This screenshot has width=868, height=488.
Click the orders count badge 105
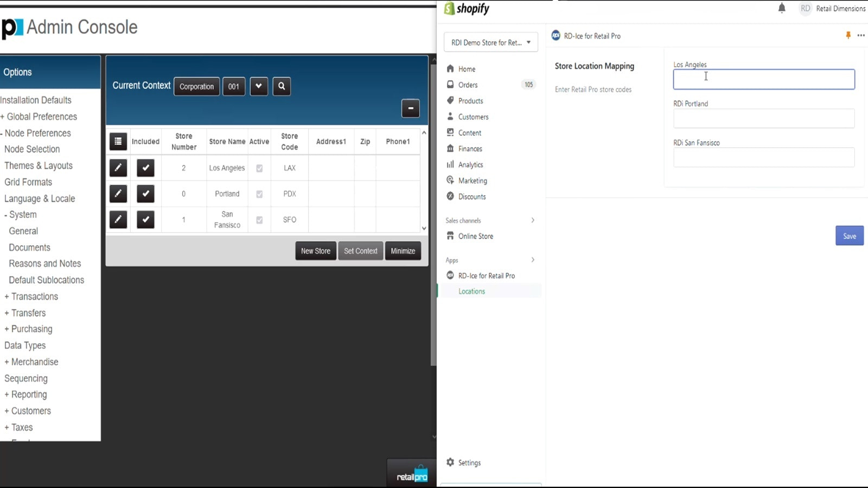[x=528, y=85]
